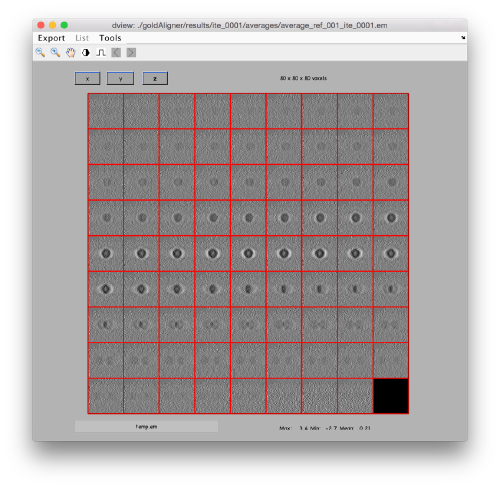Viewport: 500px width, 488px height.
Task: Open the Tools menu
Action: (x=110, y=38)
